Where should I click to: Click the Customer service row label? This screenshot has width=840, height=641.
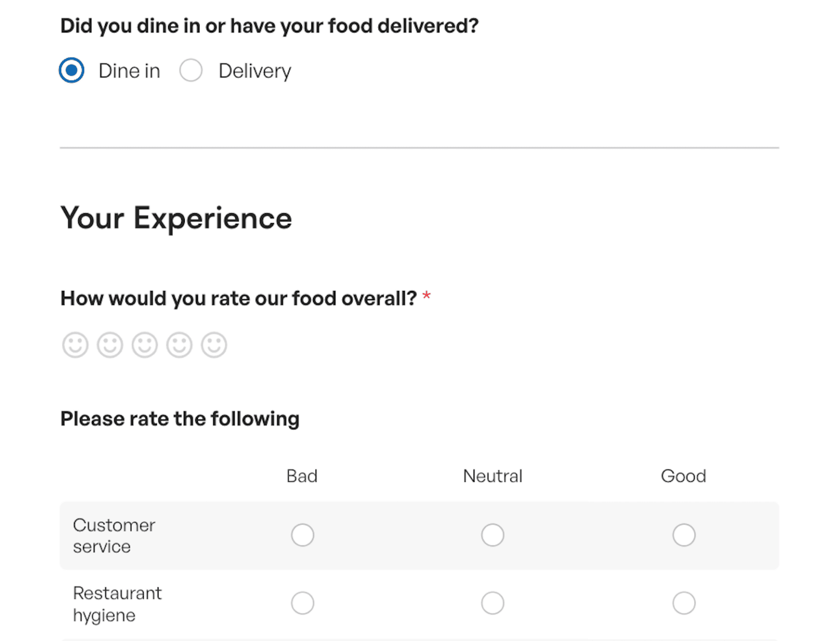(114, 535)
